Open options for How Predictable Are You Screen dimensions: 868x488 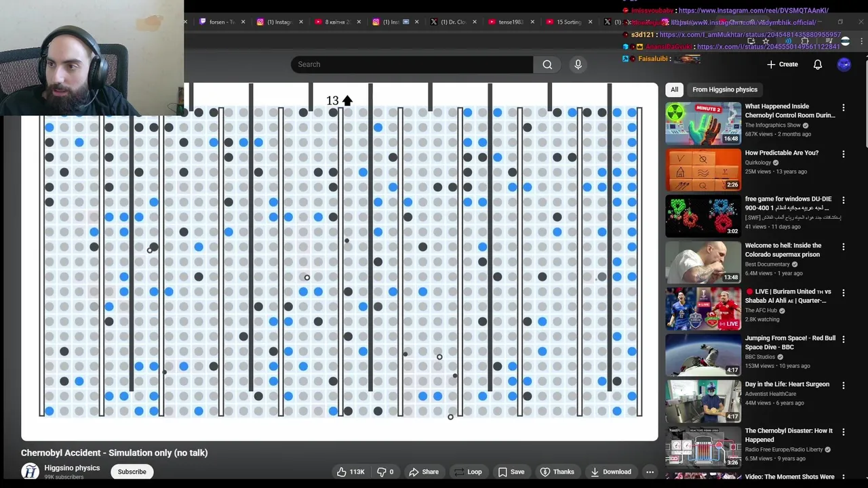pyautogui.click(x=844, y=154)
